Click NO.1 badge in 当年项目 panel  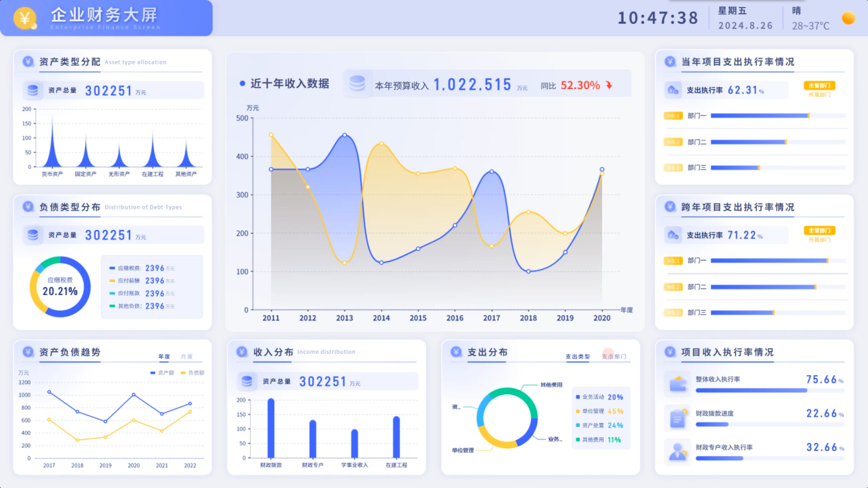(x=673, y=116)
